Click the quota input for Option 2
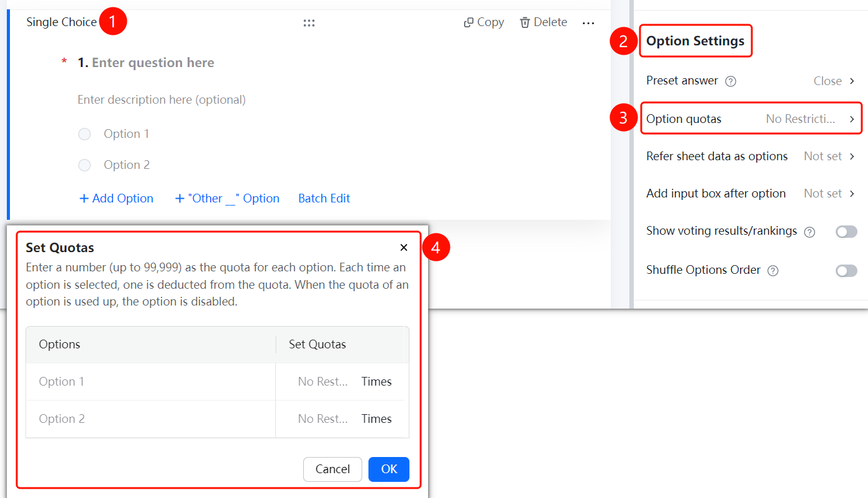This screenshot has width=868, height=498. click(x=322, y=419)
